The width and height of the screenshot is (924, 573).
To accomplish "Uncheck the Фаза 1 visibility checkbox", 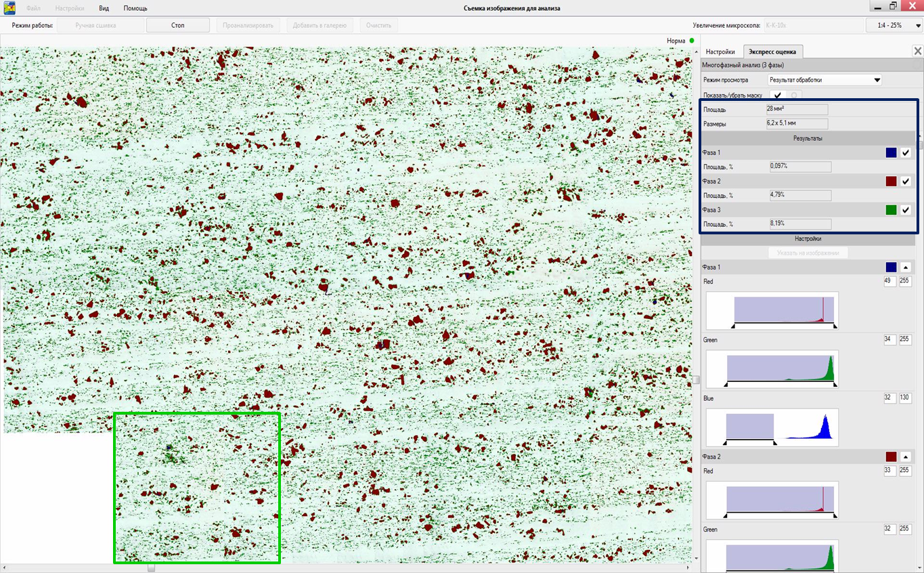I will [x=906, y=153].
